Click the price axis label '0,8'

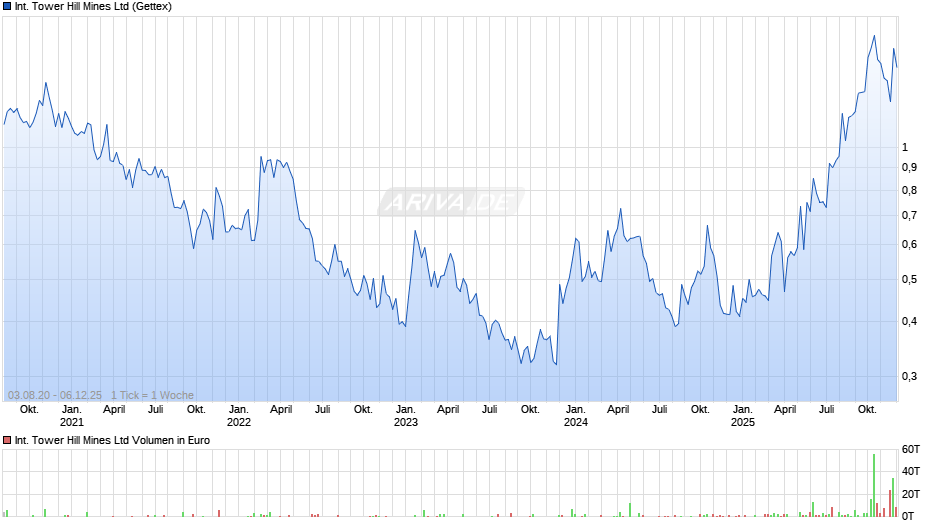(909, 191)
